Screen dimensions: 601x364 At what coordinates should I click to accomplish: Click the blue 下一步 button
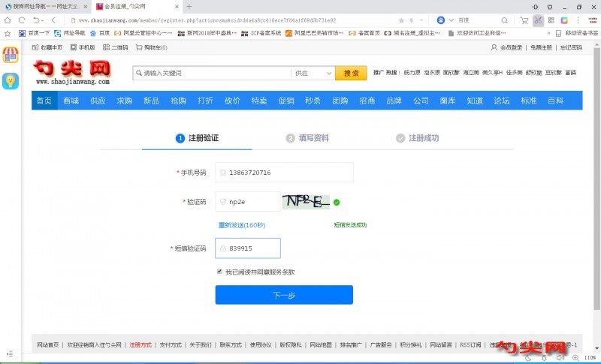tap(284, 295)
